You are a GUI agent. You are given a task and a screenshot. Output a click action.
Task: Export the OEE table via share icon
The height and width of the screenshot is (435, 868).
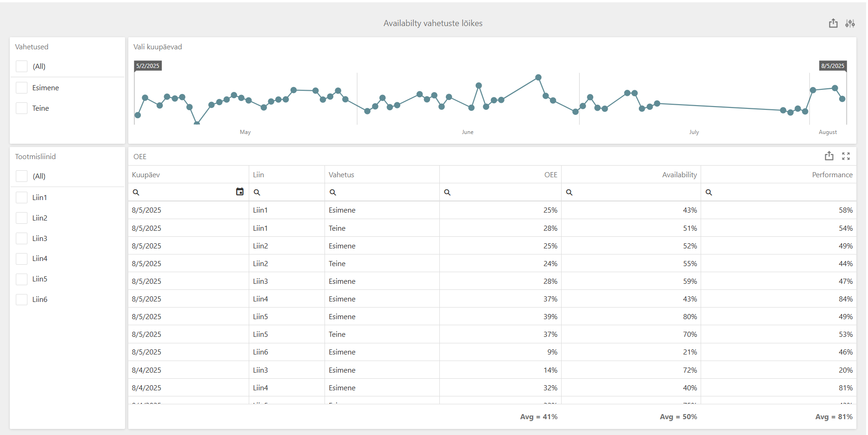coord(829,156)
